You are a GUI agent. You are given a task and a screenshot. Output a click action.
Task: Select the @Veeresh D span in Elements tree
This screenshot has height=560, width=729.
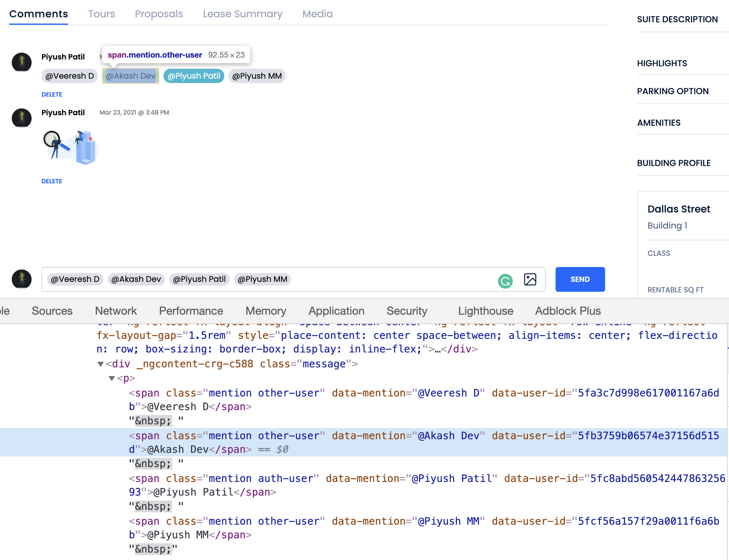coord(424,400)
